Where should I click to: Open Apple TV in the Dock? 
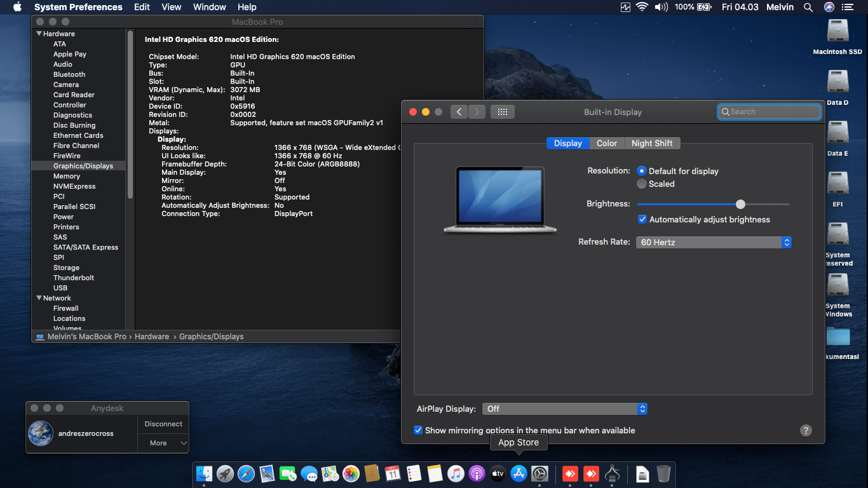tap(498, 473)
